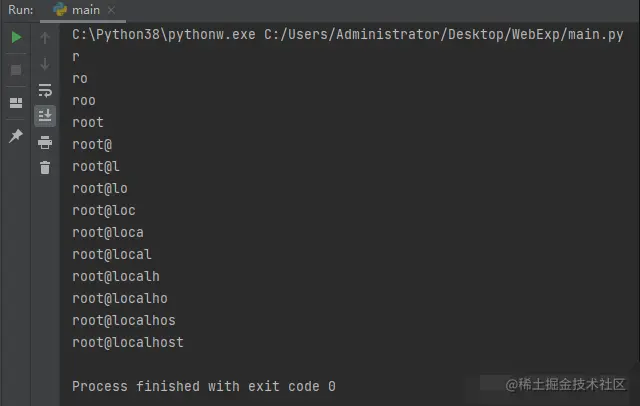Screen dimensions: 640x406
Task: Rerun the main script with green play icon
Action: pos(15,37)
